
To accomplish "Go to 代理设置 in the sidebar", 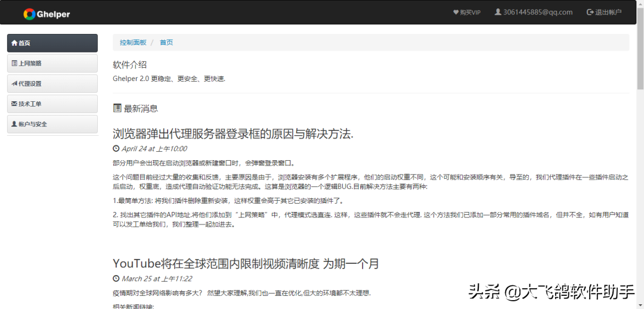I will coord(52,83).
